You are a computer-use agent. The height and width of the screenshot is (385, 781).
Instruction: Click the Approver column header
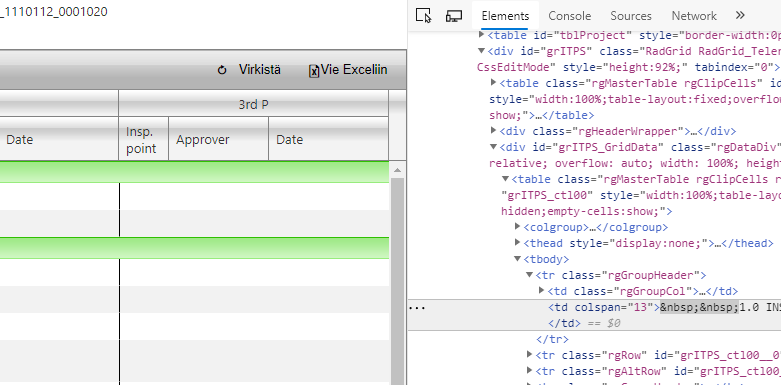(218, 139)
